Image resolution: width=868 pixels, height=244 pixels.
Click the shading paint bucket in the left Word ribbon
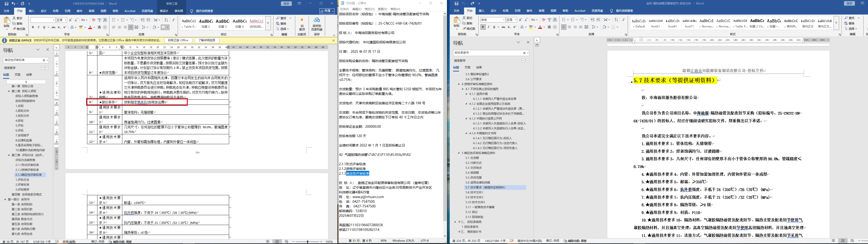coord(154,27)
